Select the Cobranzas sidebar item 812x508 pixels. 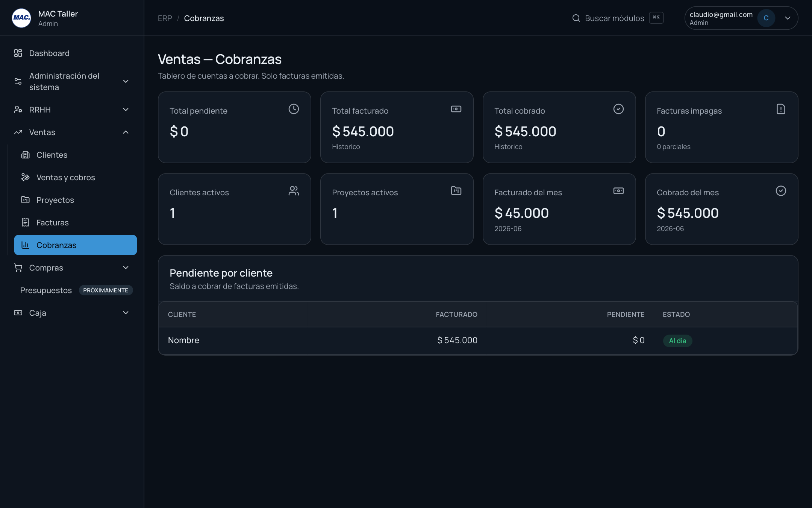click(75, 245)
